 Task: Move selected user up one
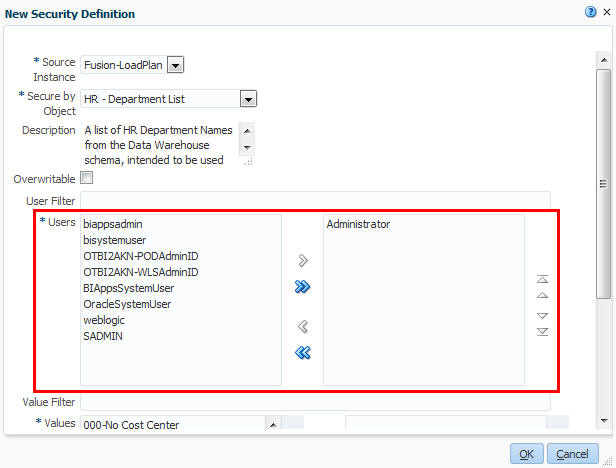pos(543,295)
